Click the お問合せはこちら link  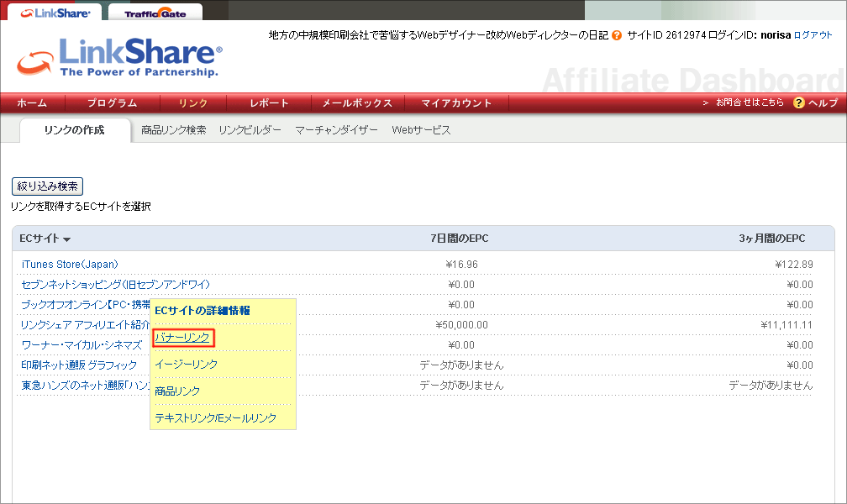click(750, 102)
